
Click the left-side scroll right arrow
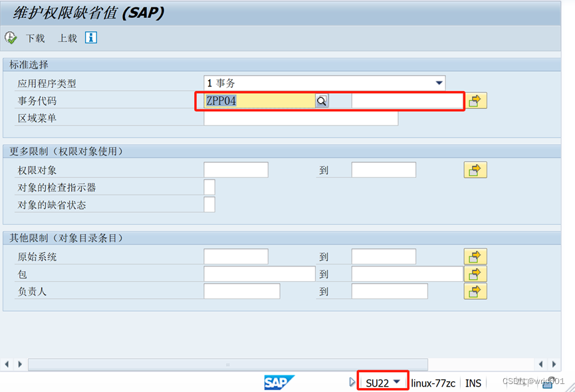[20, 364]
